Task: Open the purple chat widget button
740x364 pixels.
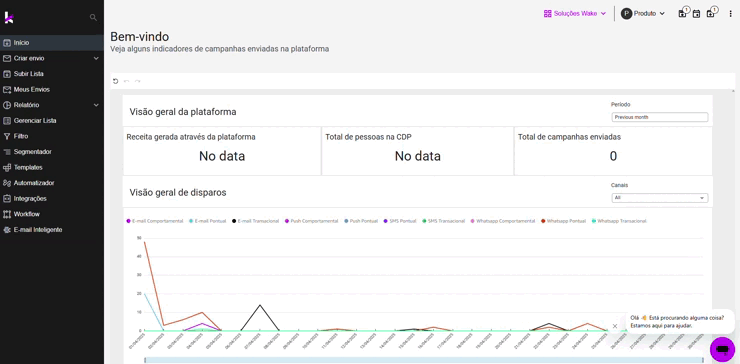Action: pyautogui.click(x=722, y=349)
